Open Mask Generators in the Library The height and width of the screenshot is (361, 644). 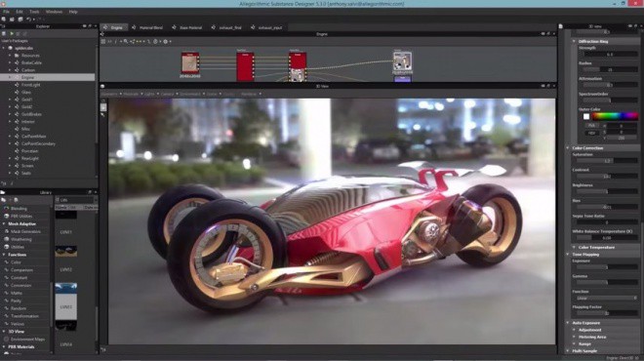click(x=25, y=231)
